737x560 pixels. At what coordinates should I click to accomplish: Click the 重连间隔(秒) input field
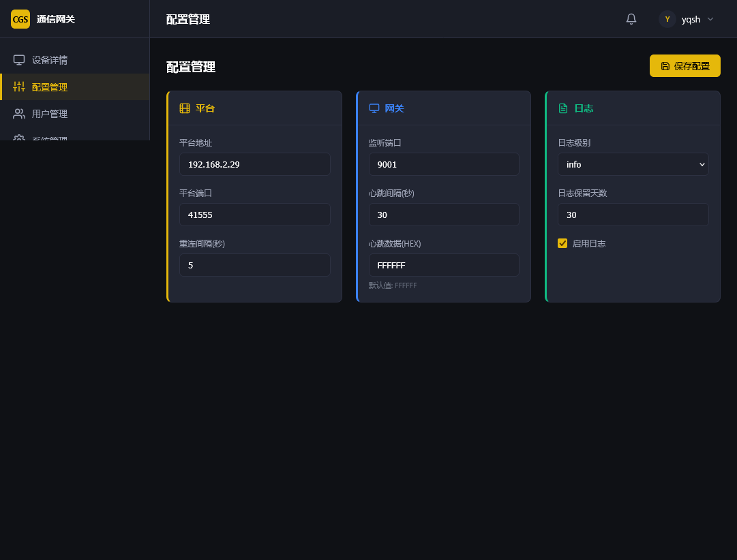(x=255, y=265)
